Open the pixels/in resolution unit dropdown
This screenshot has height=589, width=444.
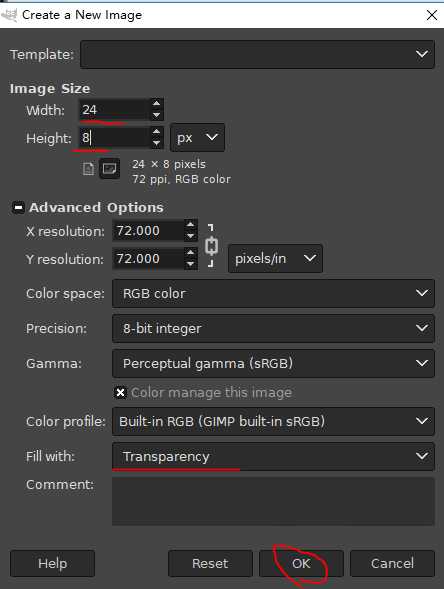click(275, 258)
